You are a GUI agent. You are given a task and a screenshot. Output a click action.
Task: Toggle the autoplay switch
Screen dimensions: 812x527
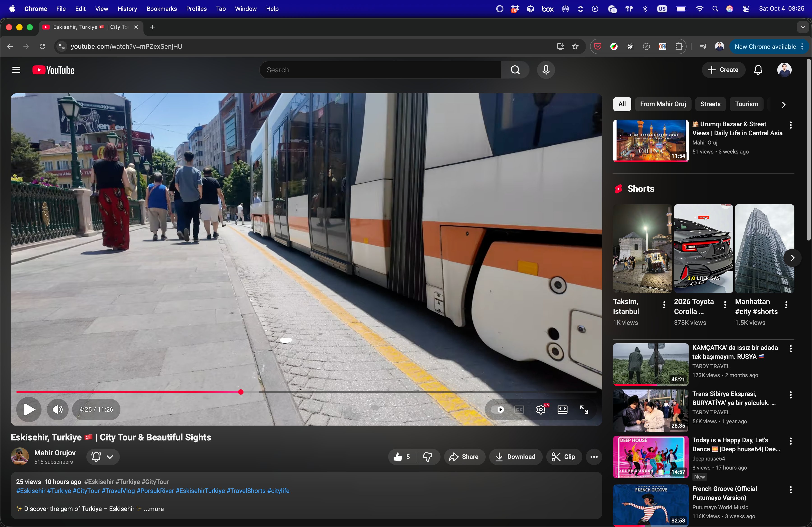click(498, 409)
